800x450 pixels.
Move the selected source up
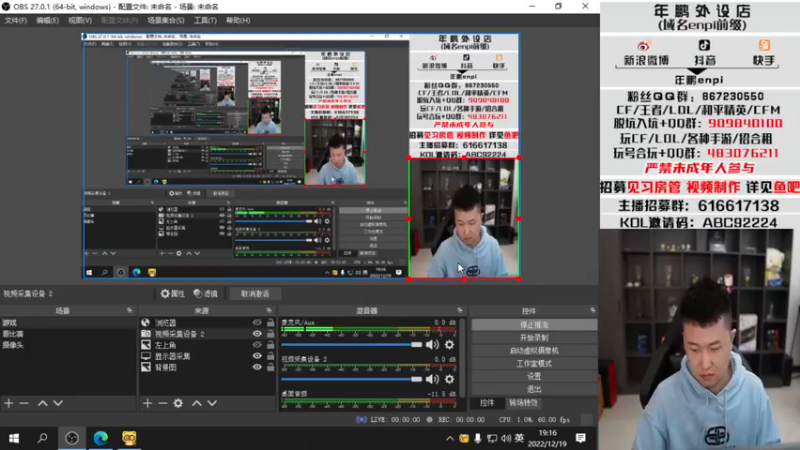pos(197,403)
